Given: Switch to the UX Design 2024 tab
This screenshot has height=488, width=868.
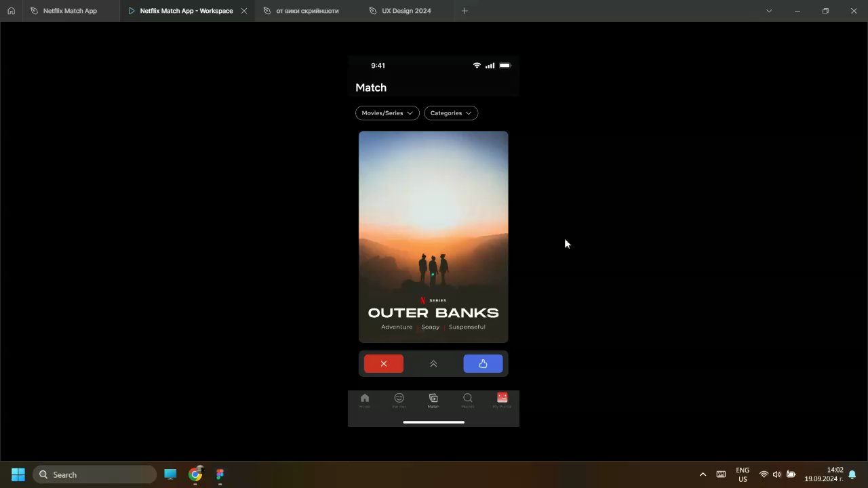Looking at the screenshot, I should [406, 11].
